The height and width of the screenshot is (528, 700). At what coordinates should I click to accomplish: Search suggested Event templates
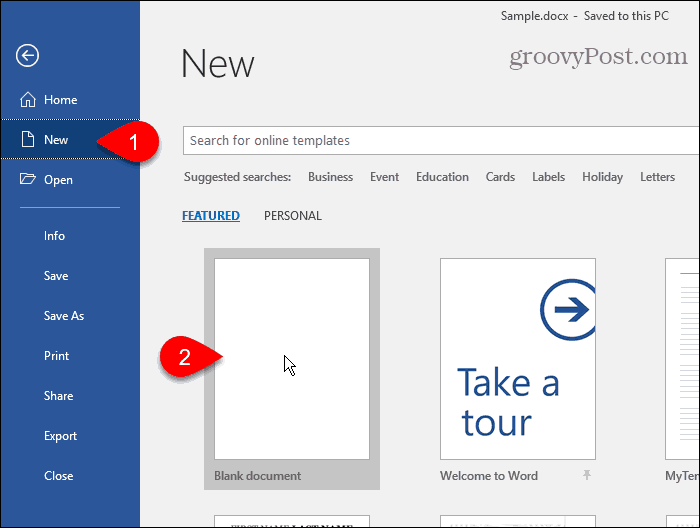384,177
